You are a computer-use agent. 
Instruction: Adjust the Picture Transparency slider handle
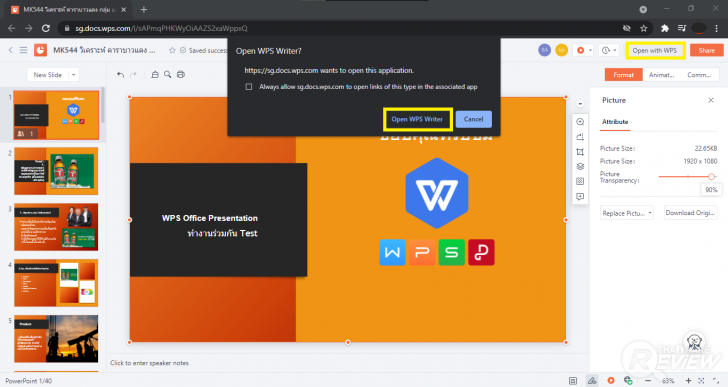(711, 177)
